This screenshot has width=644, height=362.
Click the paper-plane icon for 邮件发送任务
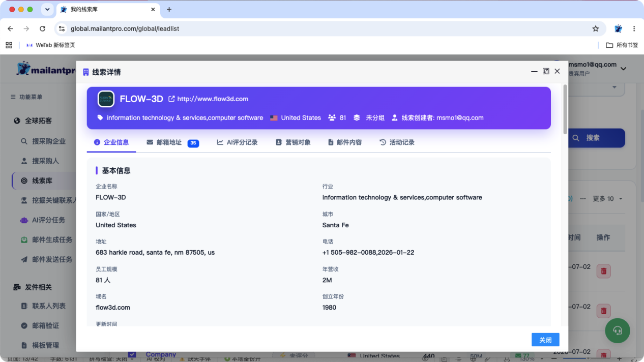24,259
